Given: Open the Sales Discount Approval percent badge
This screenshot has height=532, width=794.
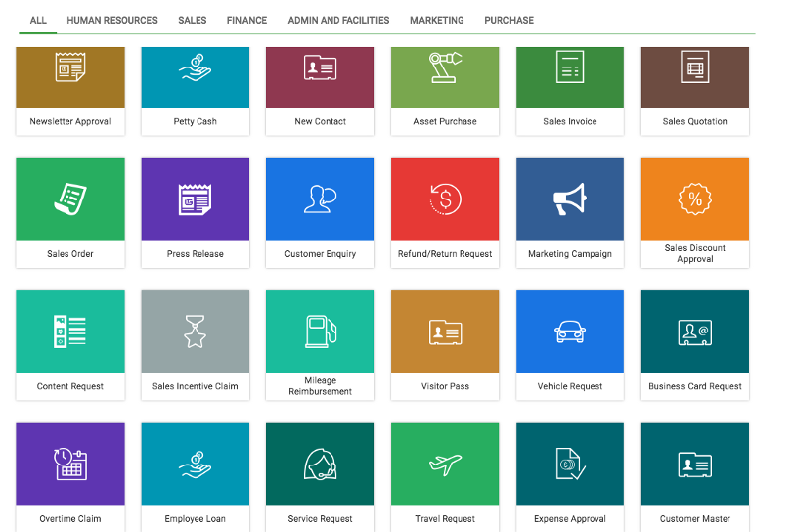Looking at the screenshot, I should click(695, 199).
